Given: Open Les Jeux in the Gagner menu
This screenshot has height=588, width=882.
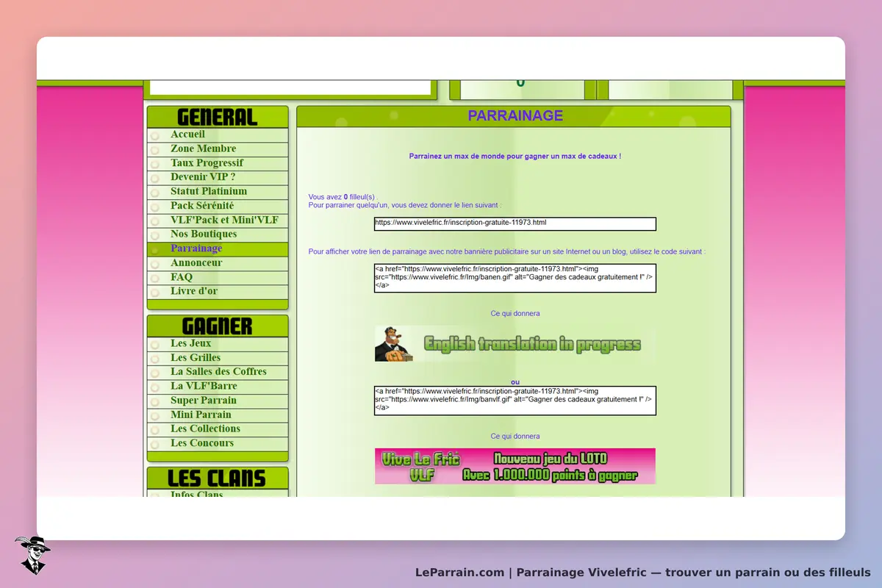Looking at the screenshot, I should (190, 343).
